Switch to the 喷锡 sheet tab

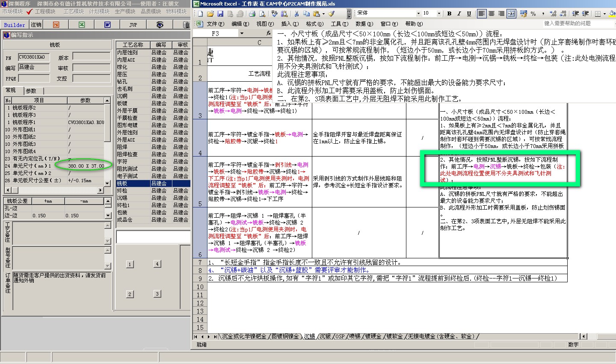coord(355,337)
